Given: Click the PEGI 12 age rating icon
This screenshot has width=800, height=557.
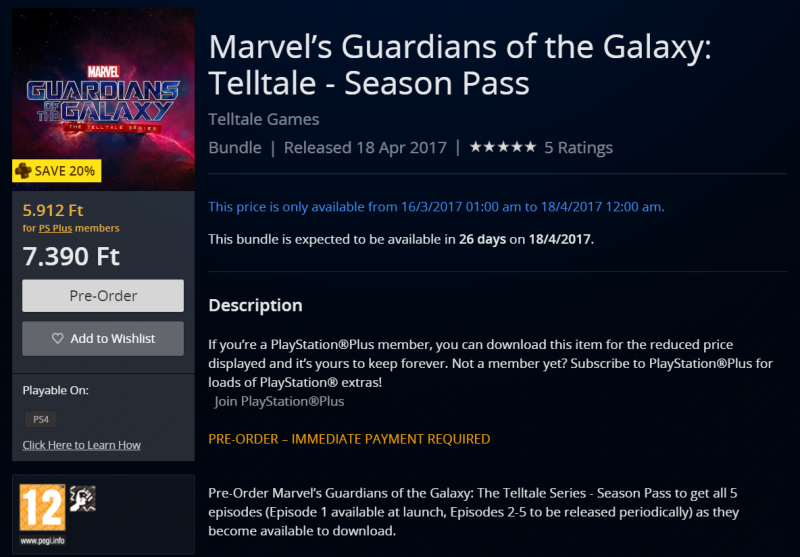Looking at the screenshot, I should coord(42,507).
